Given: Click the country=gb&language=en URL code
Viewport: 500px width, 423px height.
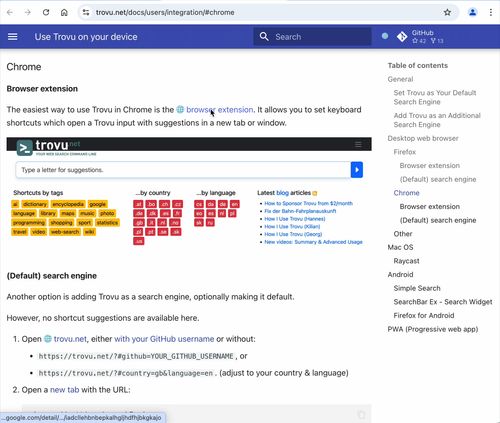Looking at the screenshot, I should coord(127,373).
